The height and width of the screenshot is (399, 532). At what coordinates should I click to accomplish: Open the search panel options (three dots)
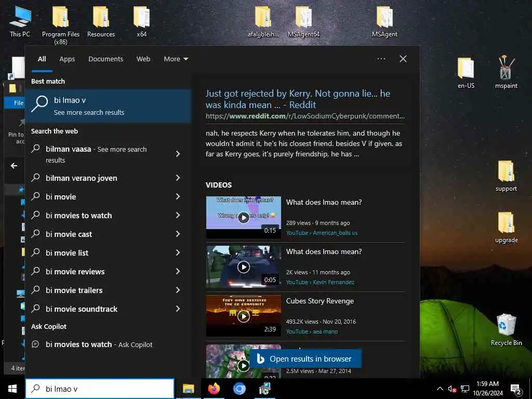[381, 59]
